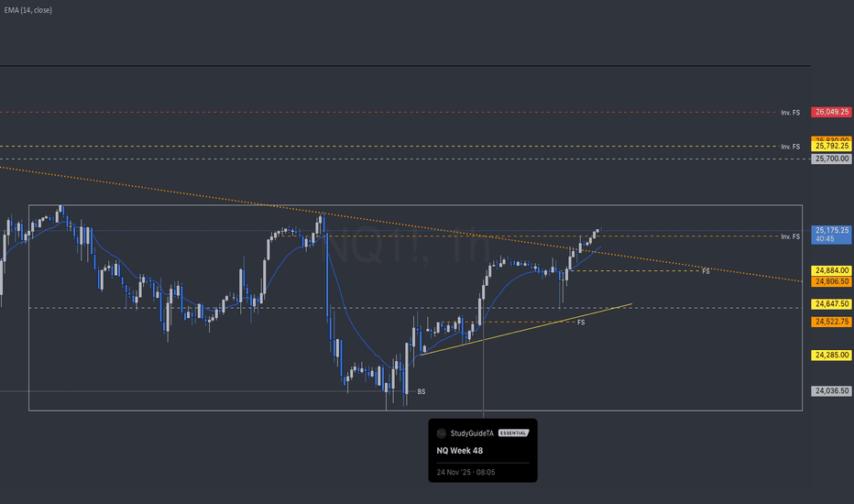Screen dimensions: 854x504
Task: Select the 24,036.50 gray price label
Action: (831, 390)
